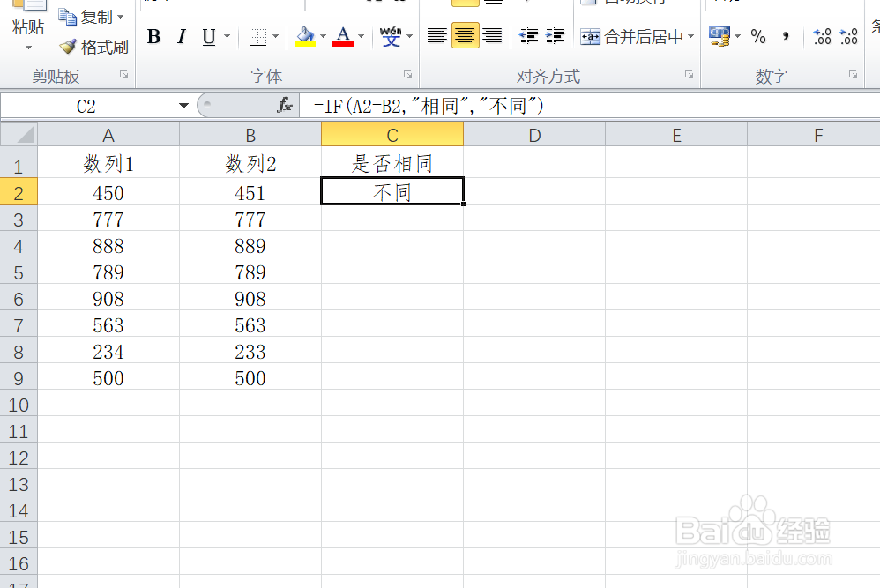Select cell A9 with value 500
The width and height of the screenshot is (880, 588).
(x=108, y=377)
